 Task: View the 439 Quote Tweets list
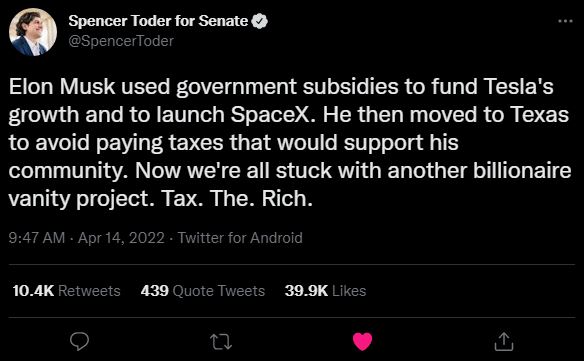203,291
